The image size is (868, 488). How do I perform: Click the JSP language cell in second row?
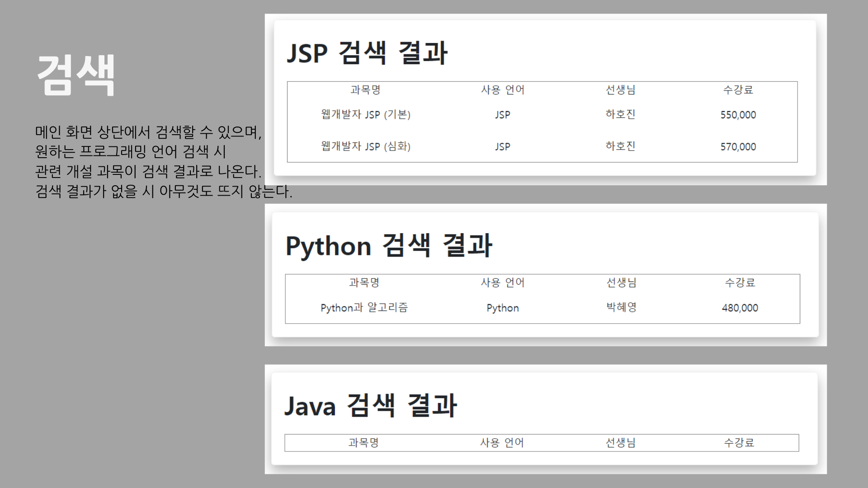(x=502, y=146)
